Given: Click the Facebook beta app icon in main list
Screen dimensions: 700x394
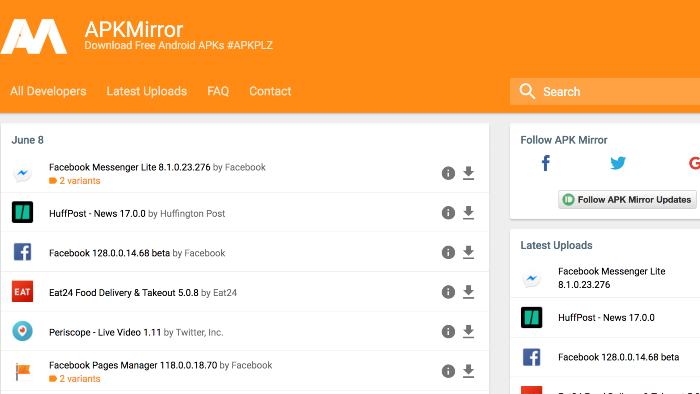Looking at the screenshot, I should coord(22,252).
